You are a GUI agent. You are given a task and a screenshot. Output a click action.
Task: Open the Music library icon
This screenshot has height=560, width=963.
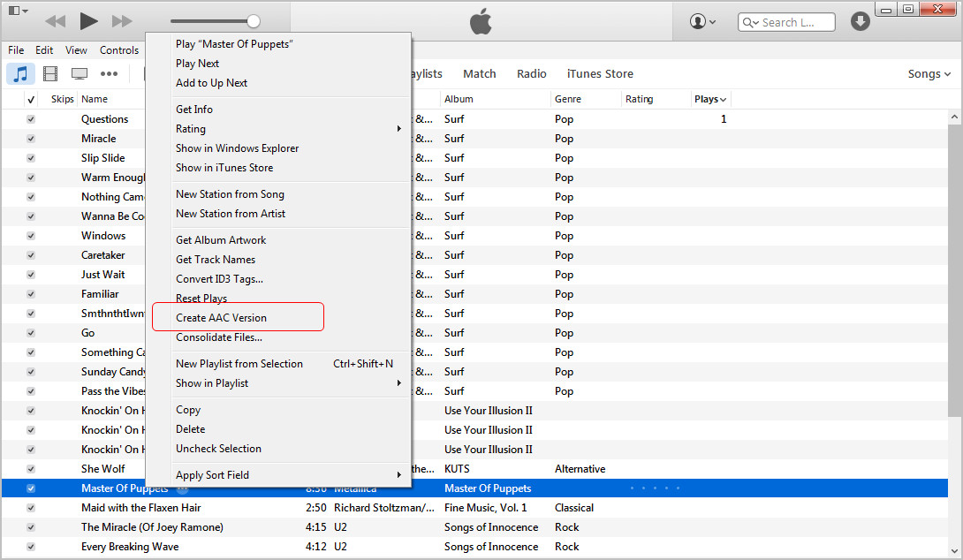click(x=21, y=73)
